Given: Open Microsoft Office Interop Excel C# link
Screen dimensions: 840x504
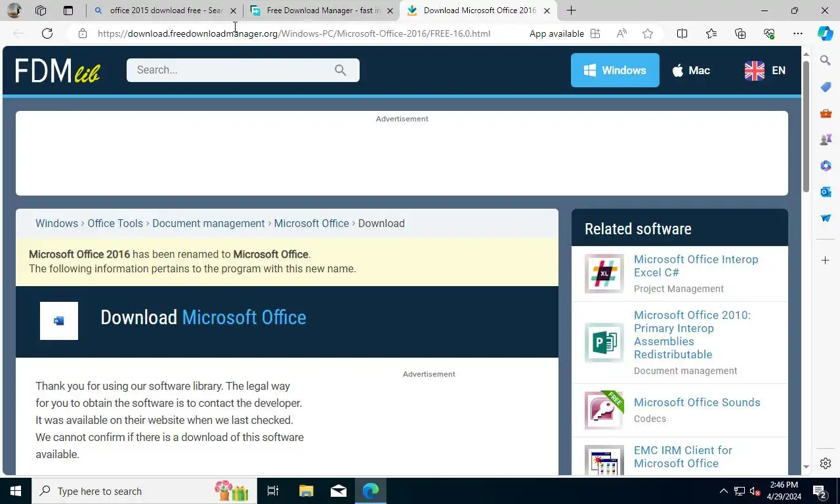Looking at the screenshot, I should click(696, 266).
